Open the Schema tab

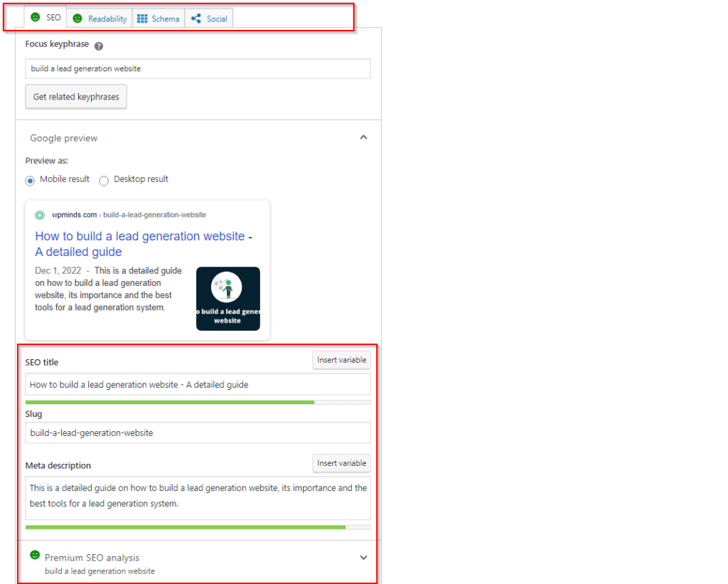pyautogui.click(x=159, y=18)
